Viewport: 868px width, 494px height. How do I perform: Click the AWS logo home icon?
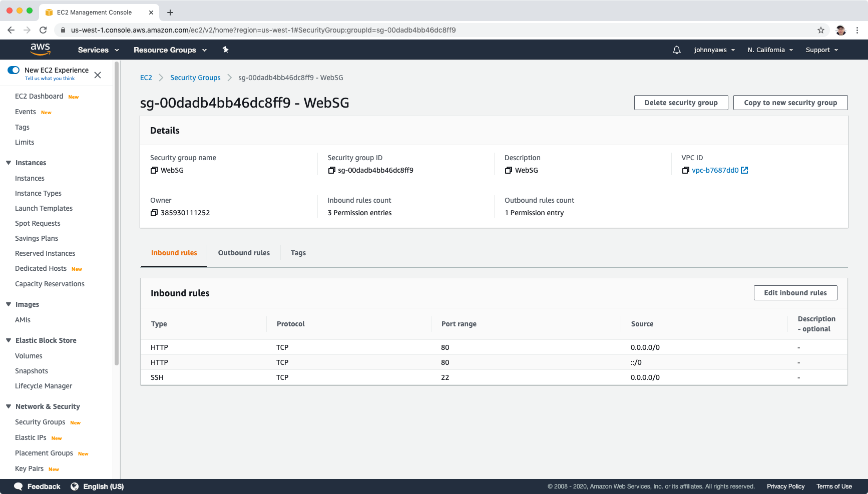[40, 49]
